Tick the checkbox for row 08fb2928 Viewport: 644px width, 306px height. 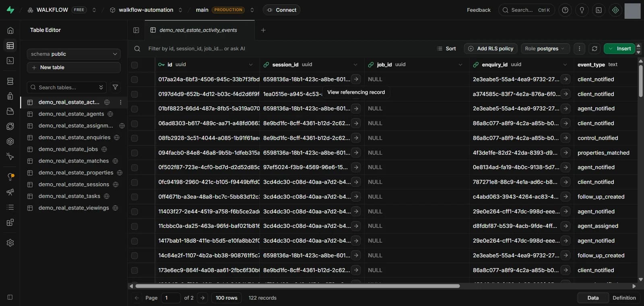tap(134, 139)
